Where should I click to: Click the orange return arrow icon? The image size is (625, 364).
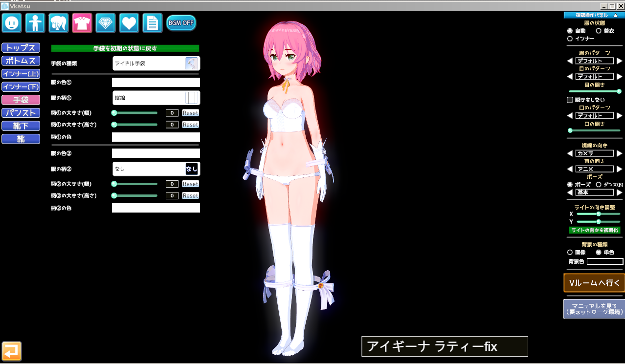point(12,351)
